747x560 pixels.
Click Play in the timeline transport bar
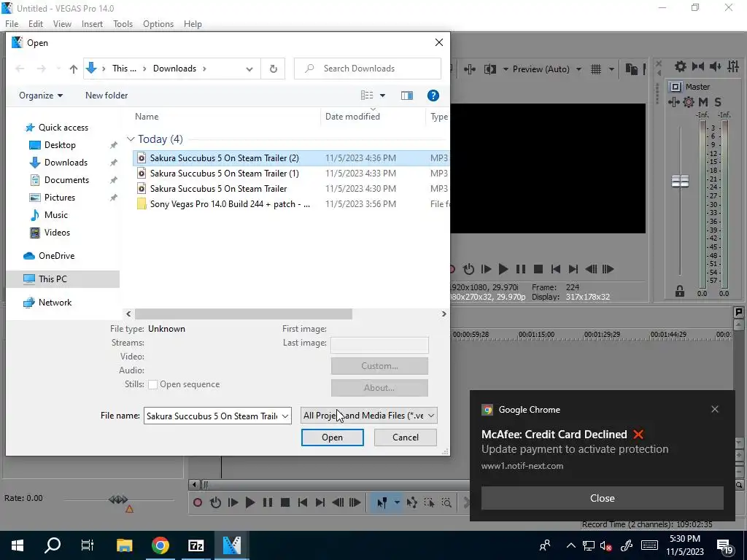click(250, 502)
